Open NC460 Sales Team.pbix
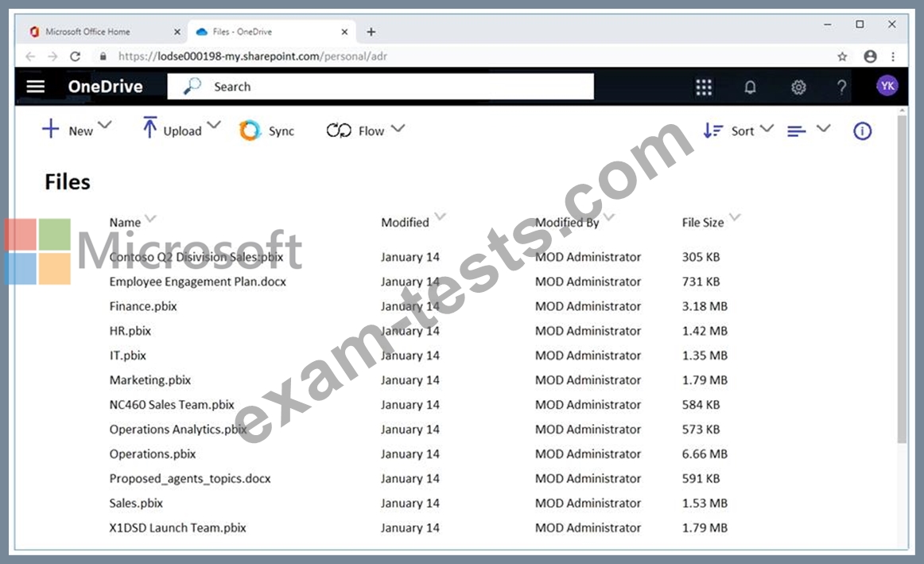 (x=172, y=405)
